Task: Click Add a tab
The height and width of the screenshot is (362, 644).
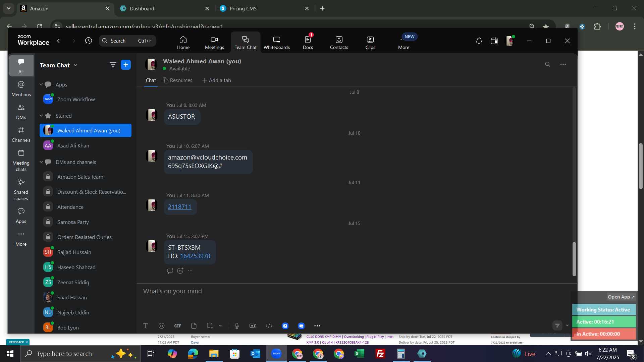Action: (x=216, y=80)
